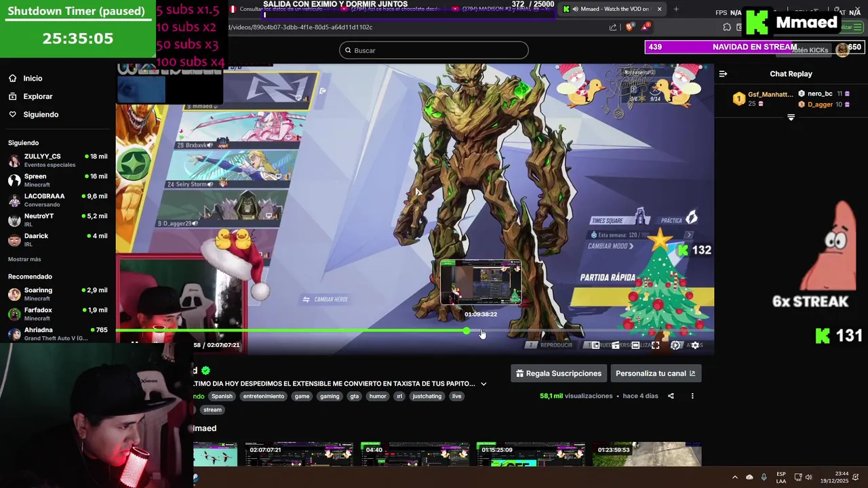Expand the stream title chevron
The height and width of the screenshot is (488, 868).
tap(484, 384)
